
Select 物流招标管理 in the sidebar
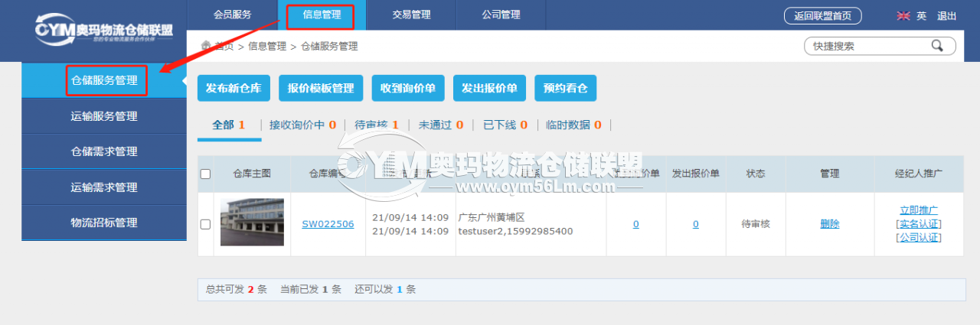click(x=104, y=223)
